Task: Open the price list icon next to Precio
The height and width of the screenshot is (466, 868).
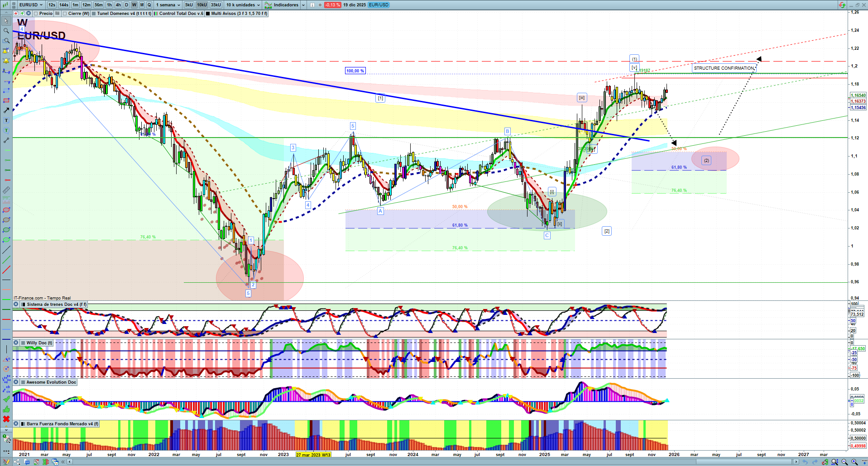Action: coord(58,14)
